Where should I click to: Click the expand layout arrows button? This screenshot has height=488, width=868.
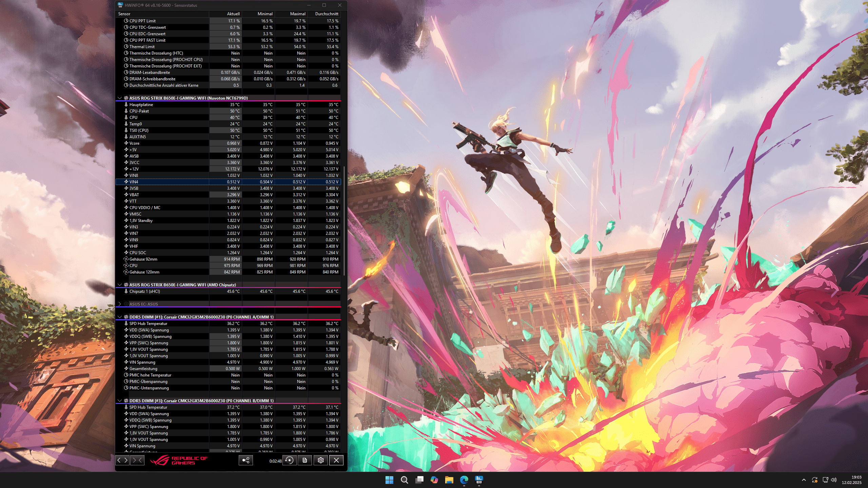(x=122, y=460)
